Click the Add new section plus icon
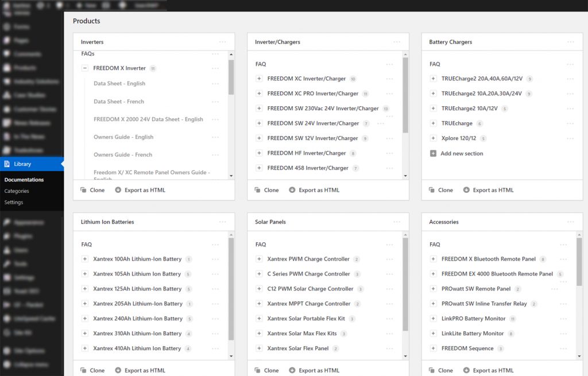The image size is (588, 376). pos(433,153)
